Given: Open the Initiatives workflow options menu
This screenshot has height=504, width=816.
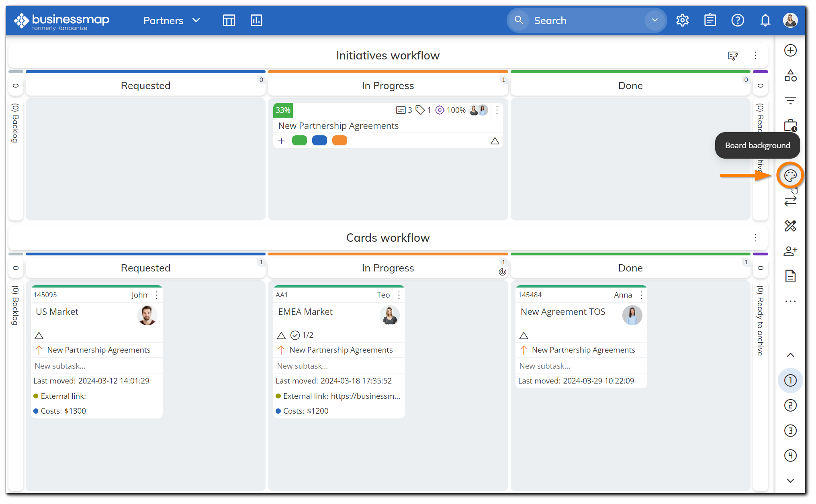Looking at the screenshot, I should click(755, 55).
